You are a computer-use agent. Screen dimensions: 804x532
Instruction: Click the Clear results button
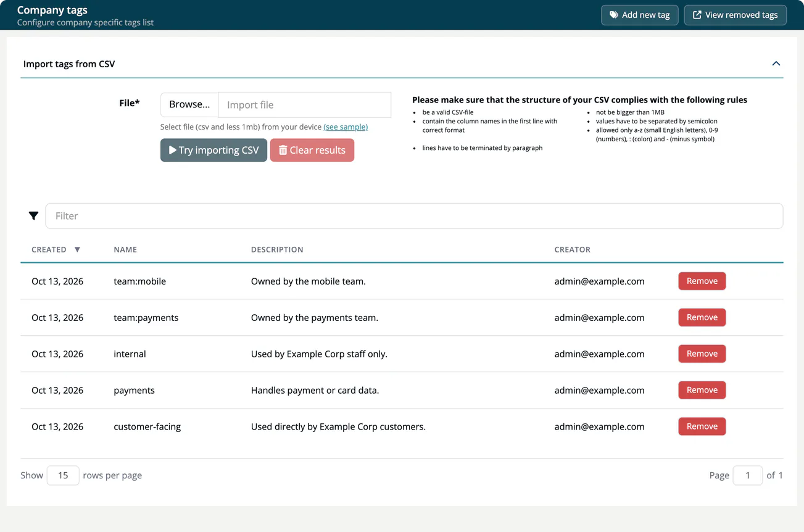click(312, 150)
